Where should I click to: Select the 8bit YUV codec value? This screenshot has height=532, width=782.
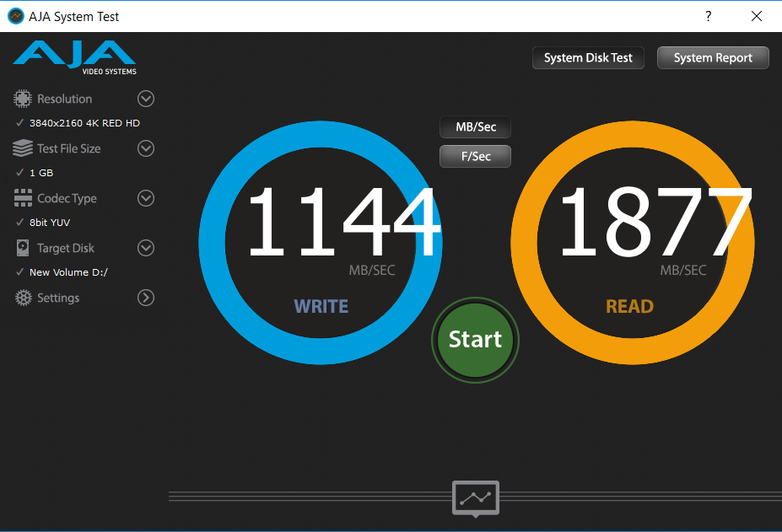coord(50,223)
